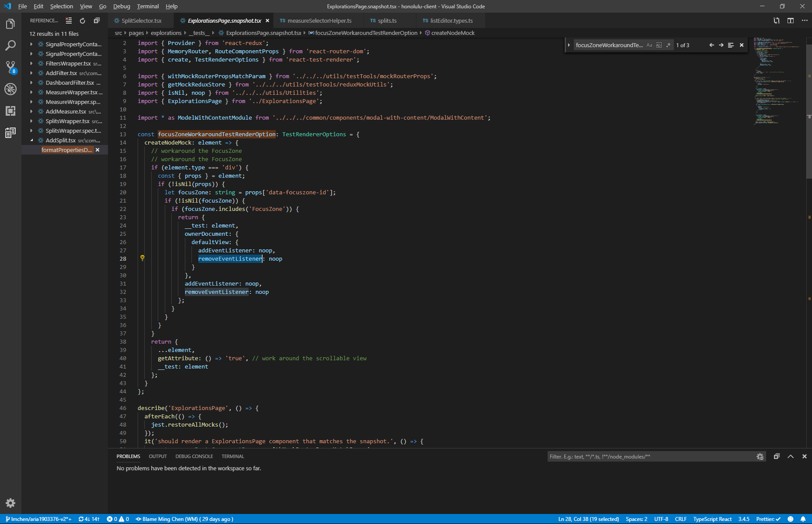
Task: Collapse the AddSplit.tsx results group
Action: [31, 140]
